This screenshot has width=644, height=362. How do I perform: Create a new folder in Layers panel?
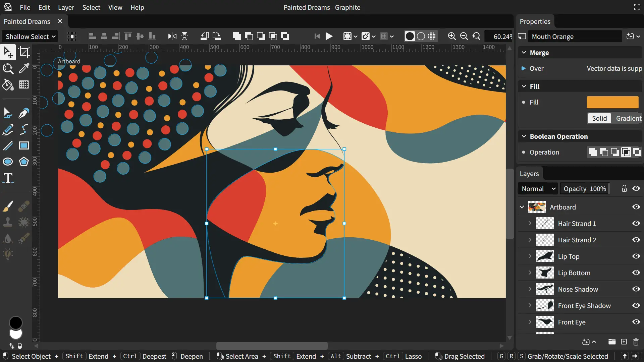[x=612, y=342]
